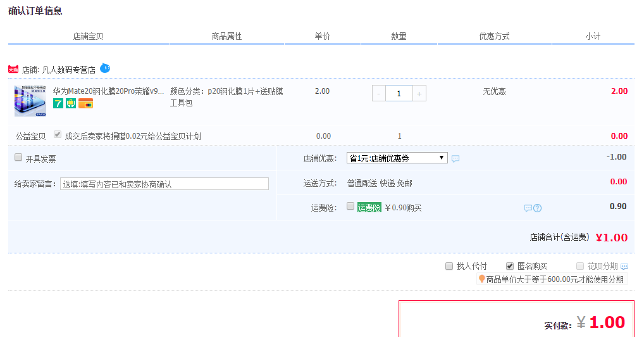The image size is (644, 337).
Task: Check the 开具发票 invoice checkbox
Action: coord(18,157)
